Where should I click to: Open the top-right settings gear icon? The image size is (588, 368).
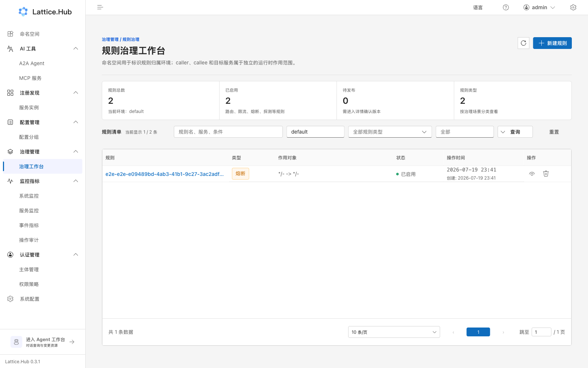573,7
